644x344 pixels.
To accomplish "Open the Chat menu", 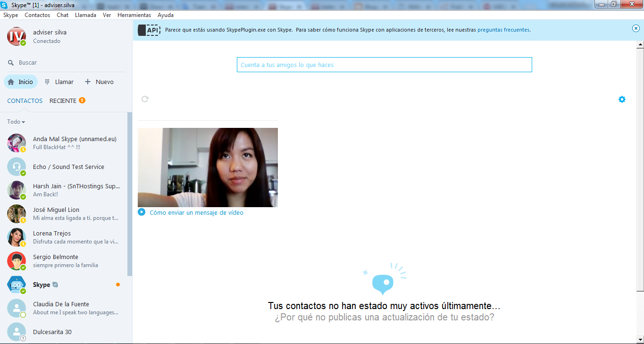I will 62,15.
